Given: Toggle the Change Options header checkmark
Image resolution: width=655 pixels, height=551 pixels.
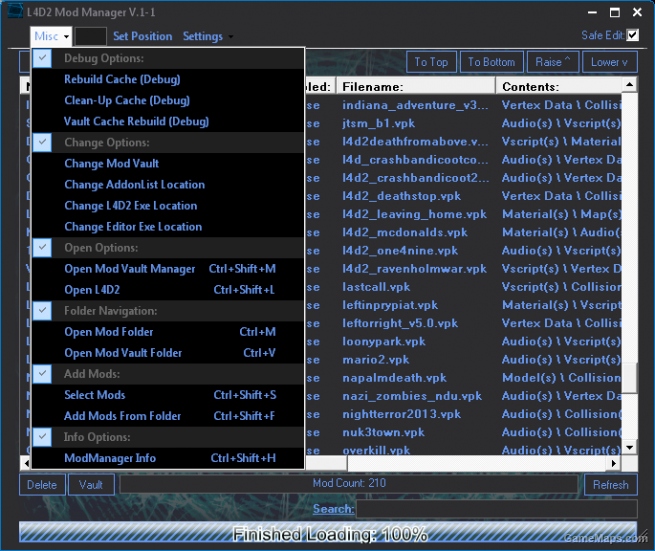Looking at the screenshot, I should (x=42, y=142).
